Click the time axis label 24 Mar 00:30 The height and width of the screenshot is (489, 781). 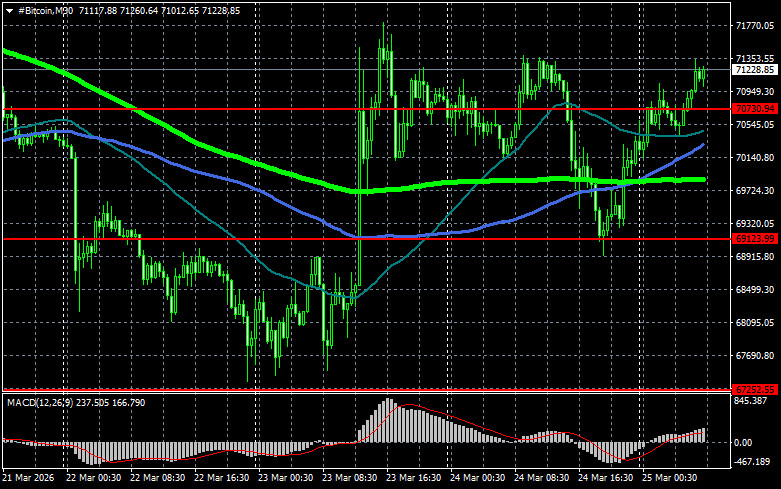coord(477,478)
